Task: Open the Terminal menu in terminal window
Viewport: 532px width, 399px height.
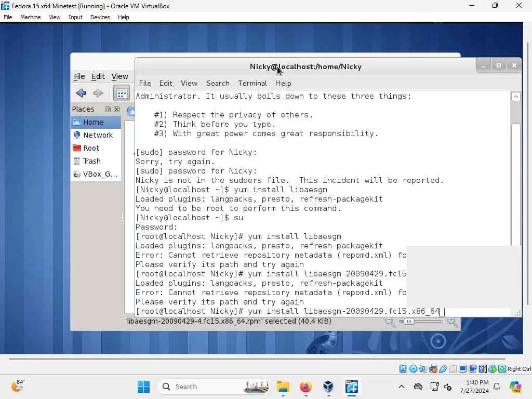Action: [252, 83]
